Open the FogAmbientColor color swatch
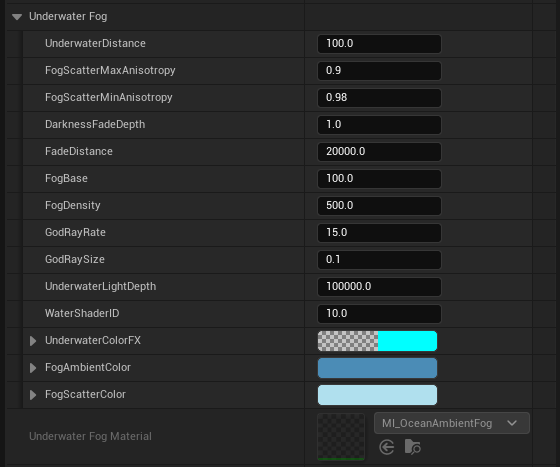 [377, 368]
